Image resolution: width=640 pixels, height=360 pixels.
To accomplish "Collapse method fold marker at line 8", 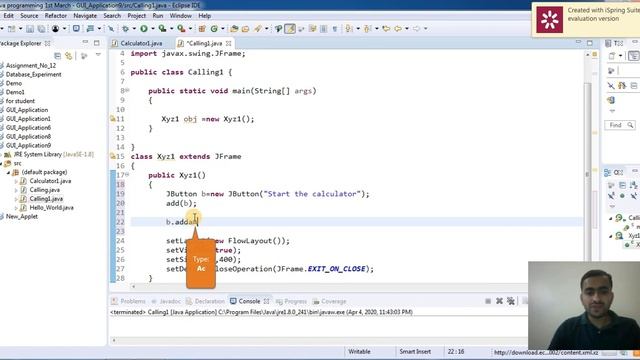I will point(127,91).
